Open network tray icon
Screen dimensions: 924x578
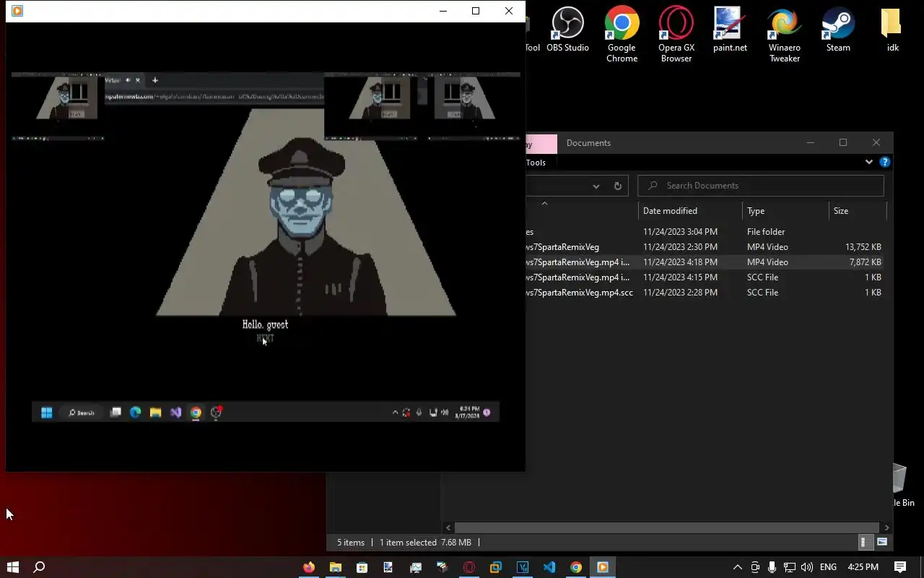pyautogui.click(x=790, y=567)
